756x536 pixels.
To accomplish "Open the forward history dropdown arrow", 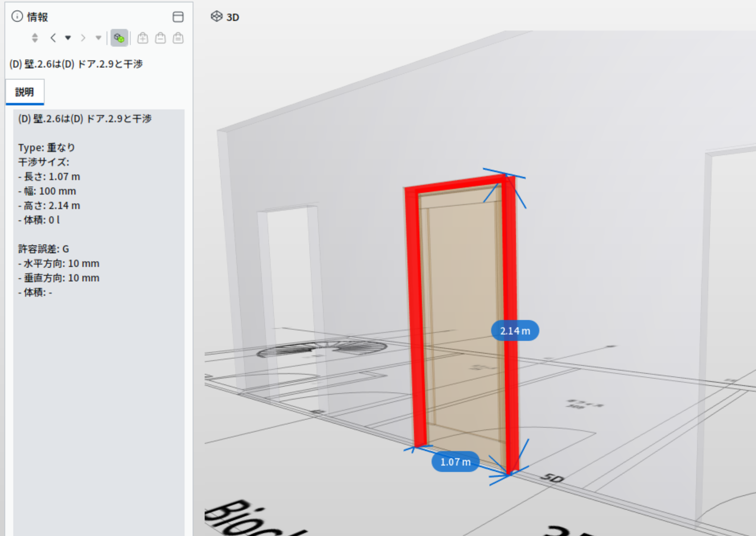I will [x=98, y=38].
